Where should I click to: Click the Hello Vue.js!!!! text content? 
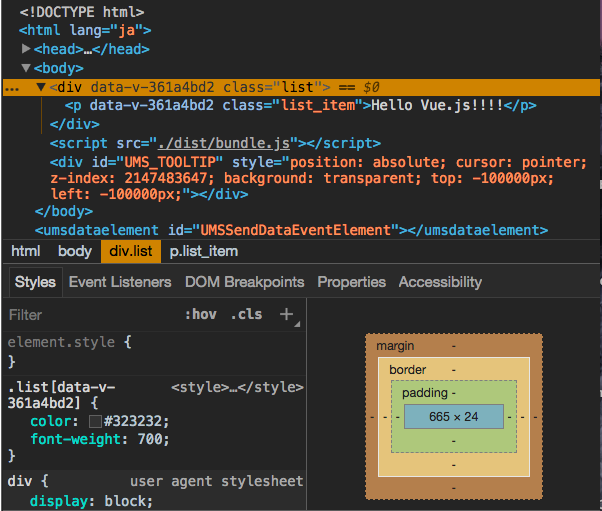pyautogui.click(x=437, y=105)
